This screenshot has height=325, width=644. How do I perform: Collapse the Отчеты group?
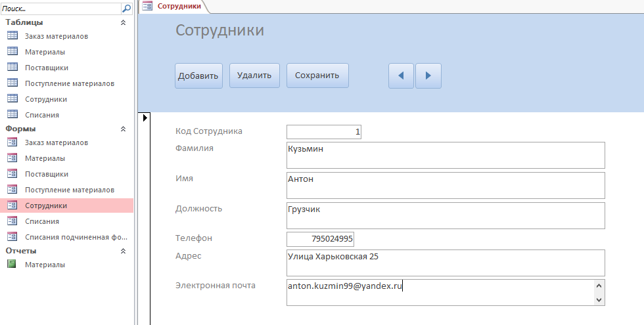tap(123, 251)
